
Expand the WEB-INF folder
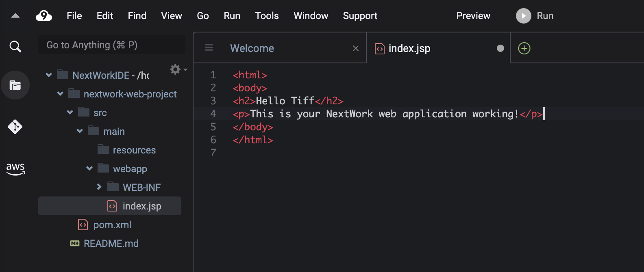point(99,187)
